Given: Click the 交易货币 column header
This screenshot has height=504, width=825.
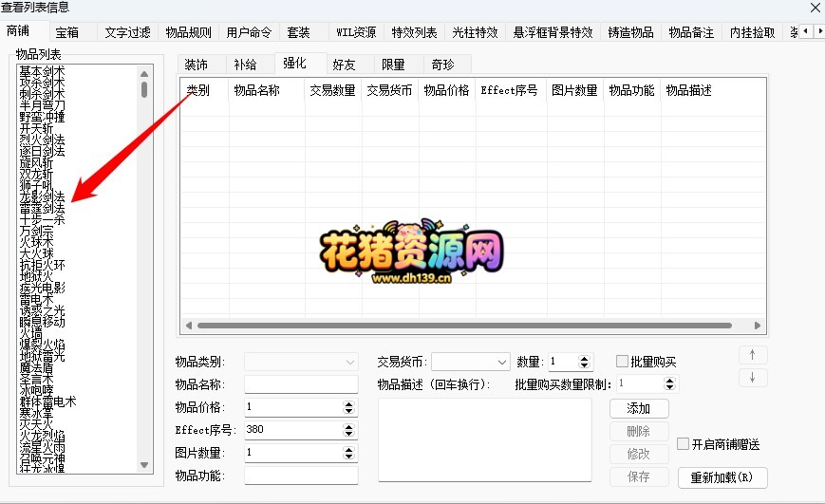Looking at the screenshot, I should (390, 90).
